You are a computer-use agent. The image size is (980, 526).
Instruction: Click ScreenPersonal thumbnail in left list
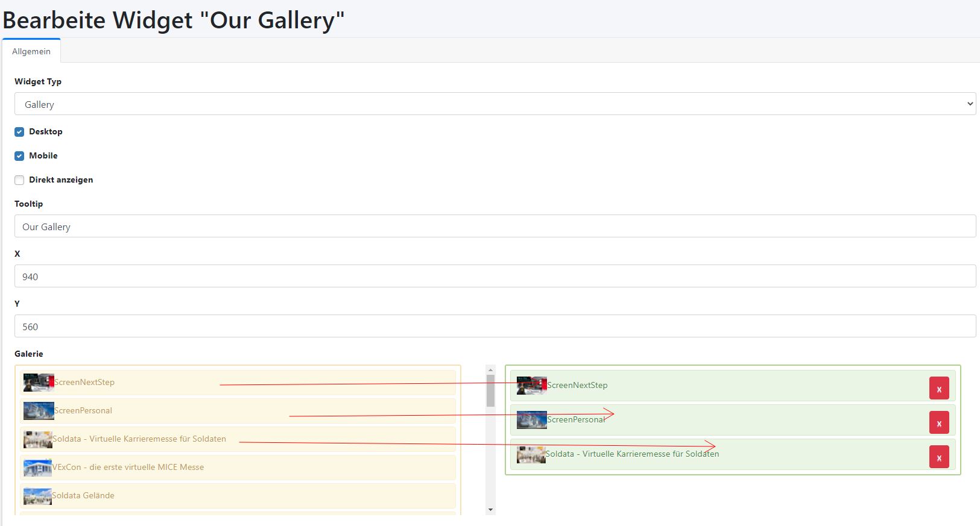point(39,411)
